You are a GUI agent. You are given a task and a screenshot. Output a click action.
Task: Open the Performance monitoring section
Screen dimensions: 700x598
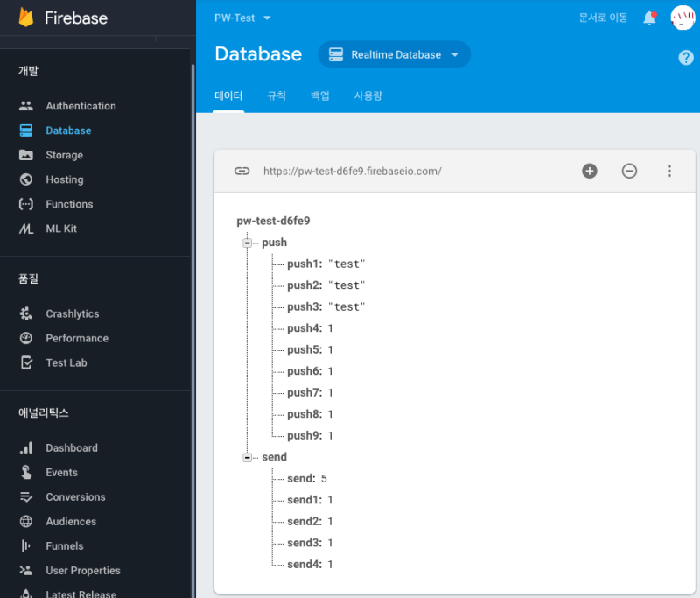click(77, 338)
